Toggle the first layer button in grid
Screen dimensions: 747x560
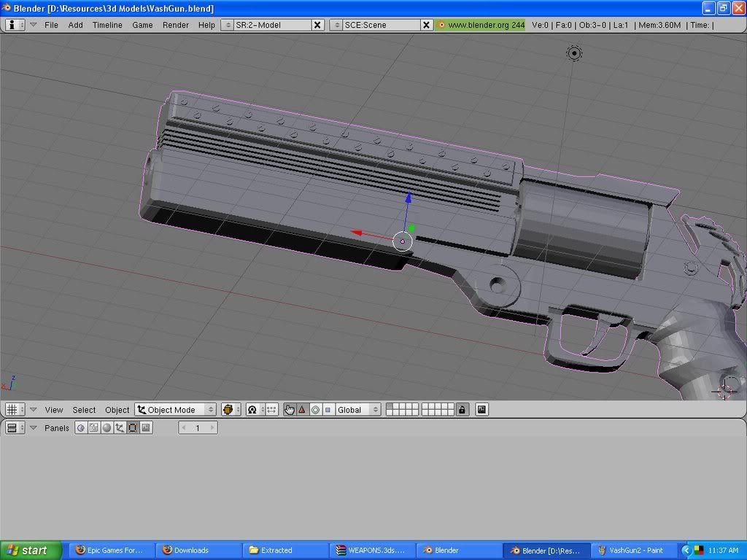pos(390,407)
